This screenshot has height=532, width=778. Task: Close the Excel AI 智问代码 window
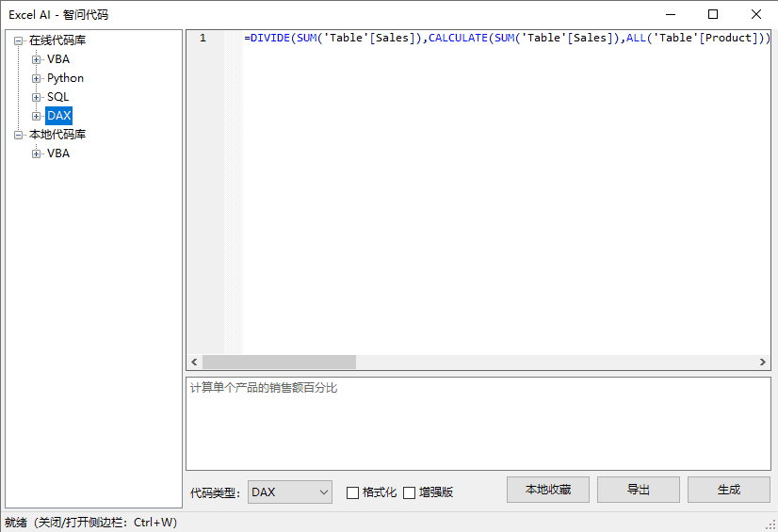coord(756,14)
